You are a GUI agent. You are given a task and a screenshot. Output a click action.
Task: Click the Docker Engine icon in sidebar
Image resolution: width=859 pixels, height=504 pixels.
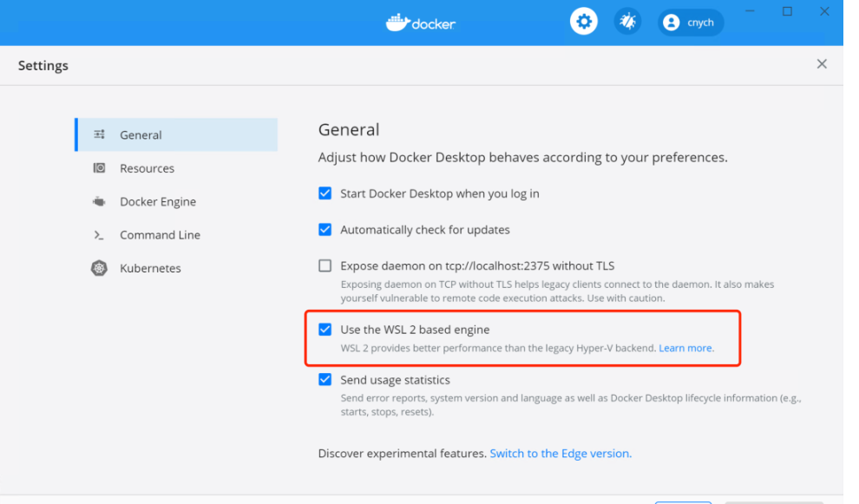coord(99,201)
